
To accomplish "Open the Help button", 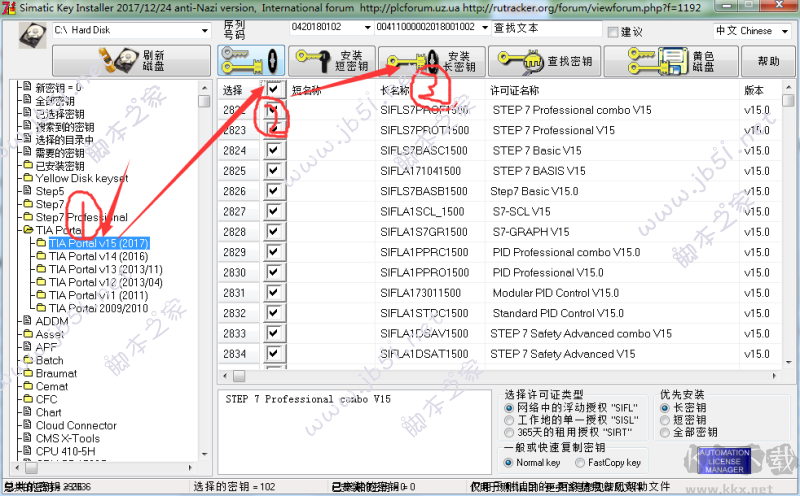I will pyautogui.click(x=768, y=61).
